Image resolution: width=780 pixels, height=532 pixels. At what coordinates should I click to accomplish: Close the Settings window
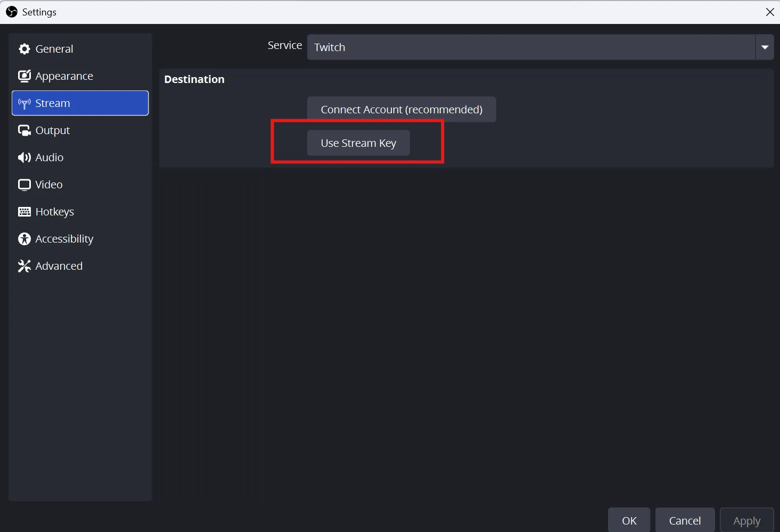(x=770, y=12)
